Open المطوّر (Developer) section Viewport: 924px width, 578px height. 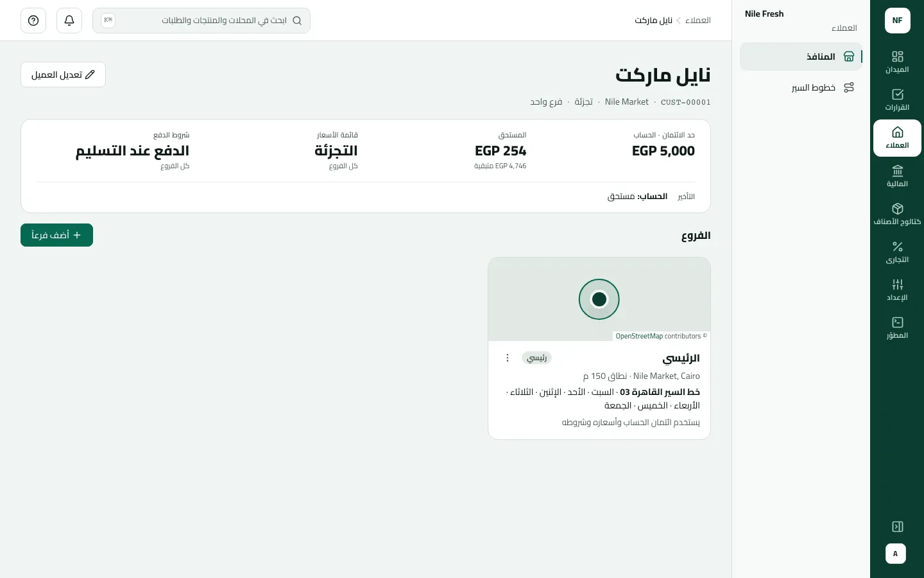tap(897, 328)
